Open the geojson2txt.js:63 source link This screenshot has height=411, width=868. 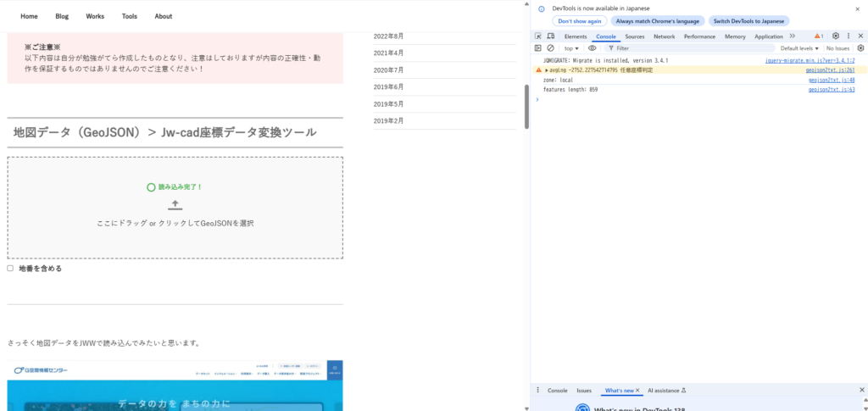(832, 90)
